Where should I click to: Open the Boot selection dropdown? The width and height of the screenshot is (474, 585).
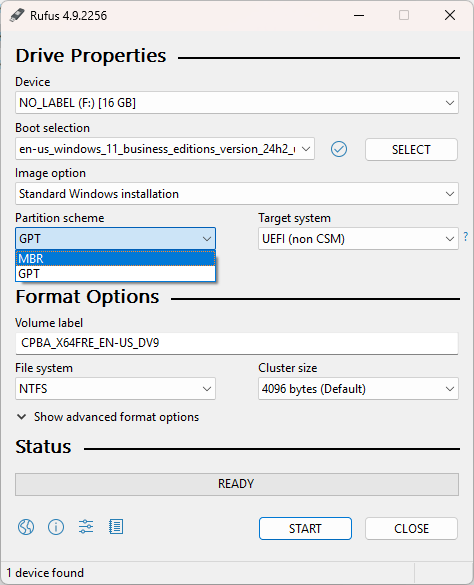pyautogui.click(x=165, y=149)
